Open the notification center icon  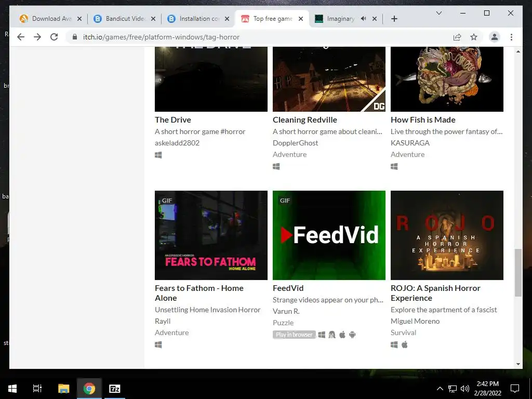(x=515, y=389)
